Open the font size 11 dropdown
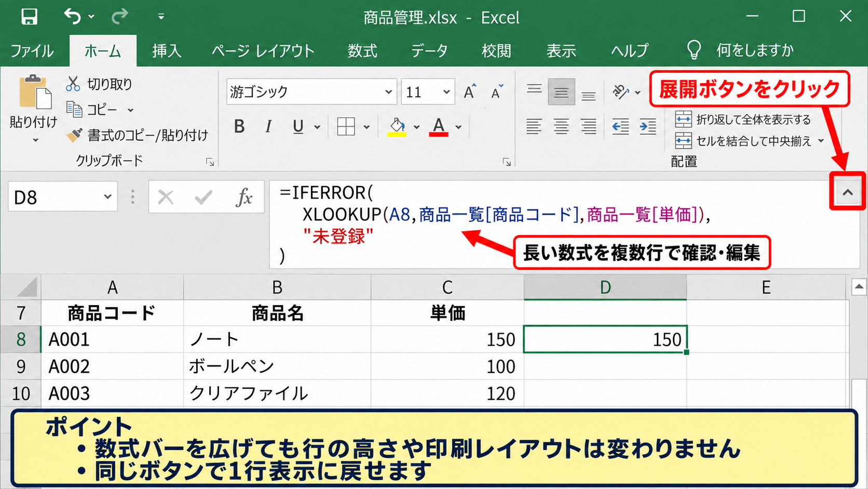 pos(446,92)
